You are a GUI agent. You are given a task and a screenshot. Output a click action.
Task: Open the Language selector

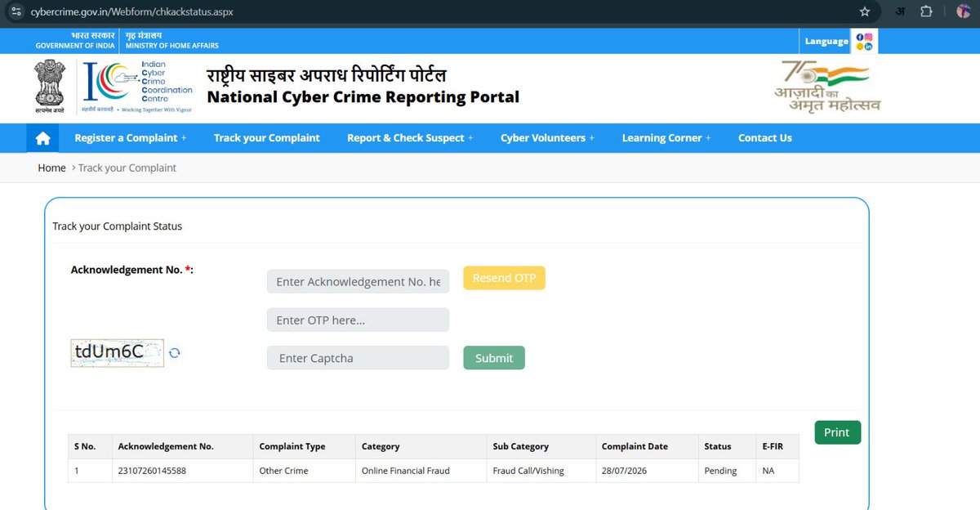click(x=826, y=41)
